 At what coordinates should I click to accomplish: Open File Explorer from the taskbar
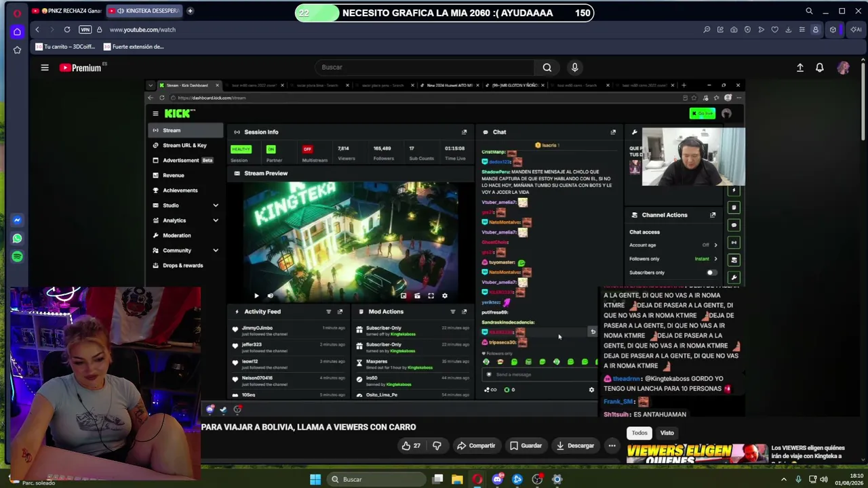tap(458, 479)
